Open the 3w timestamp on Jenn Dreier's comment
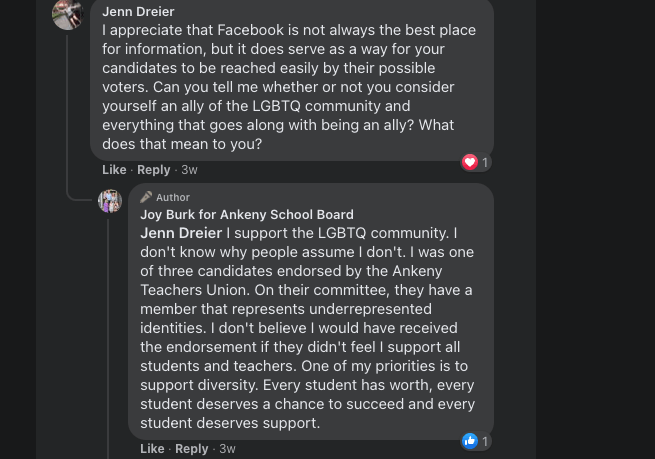This screenshot has height=459, width=655. (x=189, y=170)
